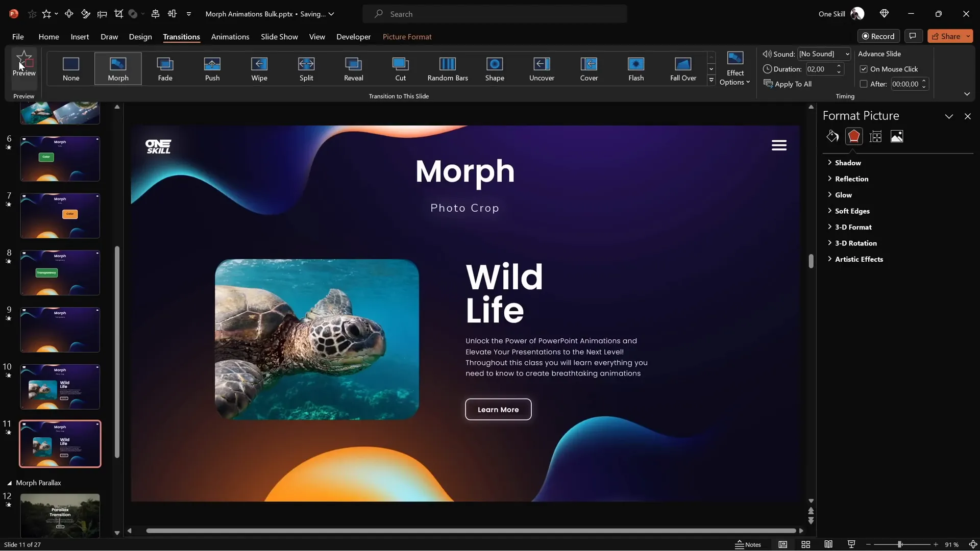Image resolution: width=980 pixels, height=551 pixels.
Task: Open the File menu
Action: pyautogui.click(x=18, y=36)
